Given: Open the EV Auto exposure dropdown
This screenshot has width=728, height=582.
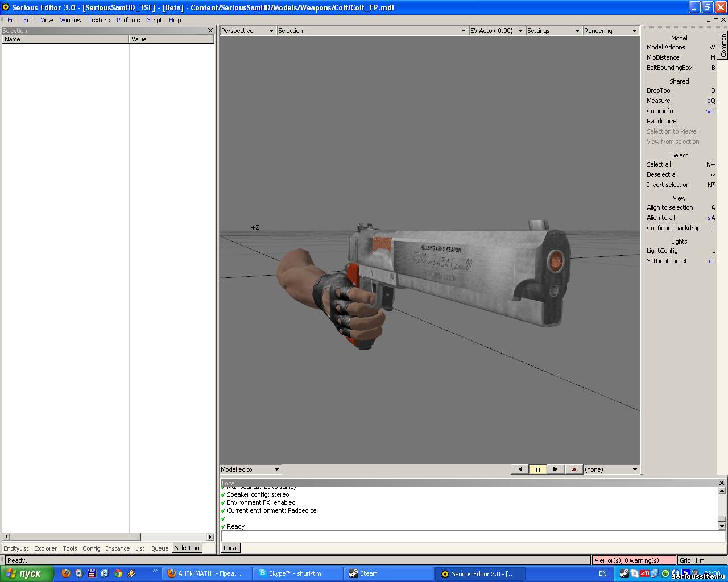Looking at the screenshot, I should (497, 31).
